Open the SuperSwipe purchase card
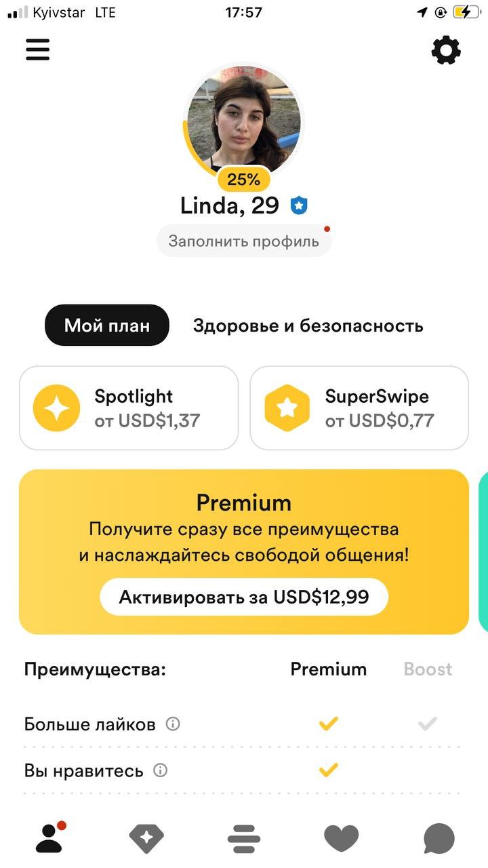The image size is (488, 868). coord(359,408)
